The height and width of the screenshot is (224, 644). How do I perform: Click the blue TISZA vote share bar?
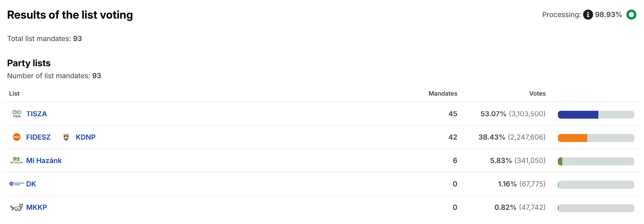pos(578,115)
